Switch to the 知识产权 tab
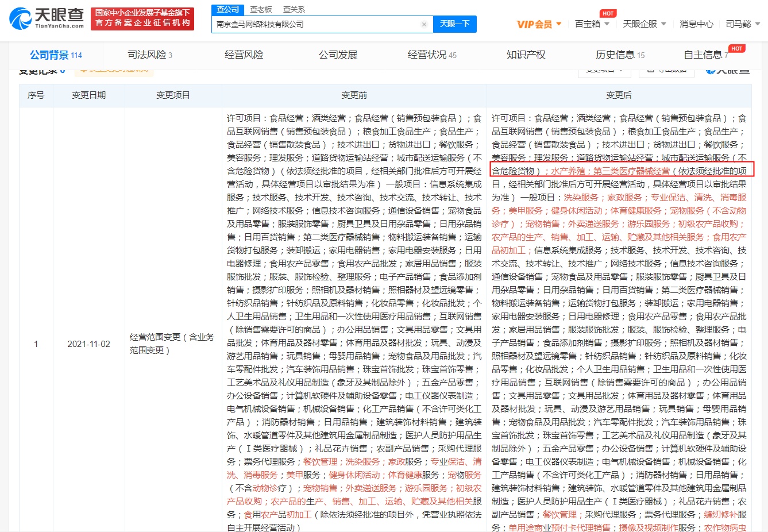 pyautogui.click(x=526, y=55)
